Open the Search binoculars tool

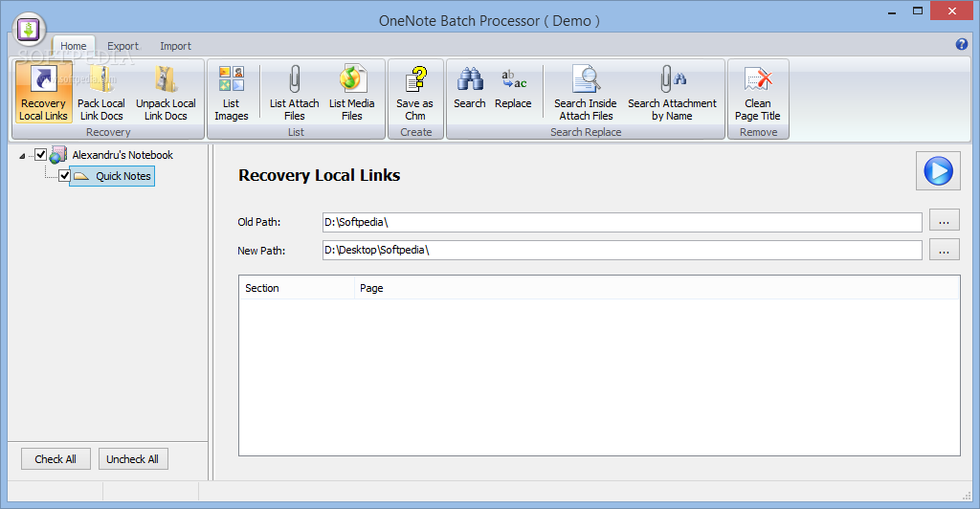469,87
